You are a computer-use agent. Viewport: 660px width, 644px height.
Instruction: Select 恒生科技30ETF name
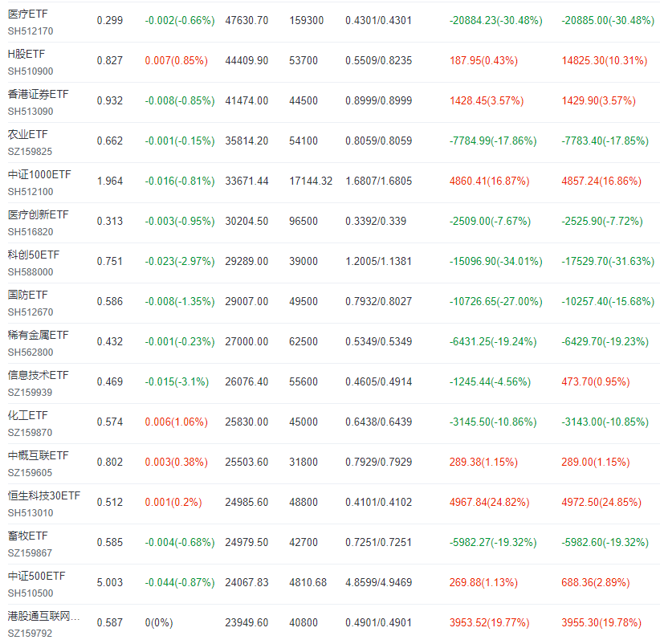[x=44, y=495]
